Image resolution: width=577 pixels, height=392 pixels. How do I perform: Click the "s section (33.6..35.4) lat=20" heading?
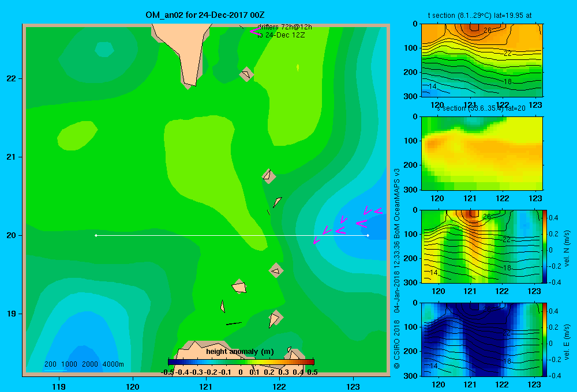coord(481,108)
